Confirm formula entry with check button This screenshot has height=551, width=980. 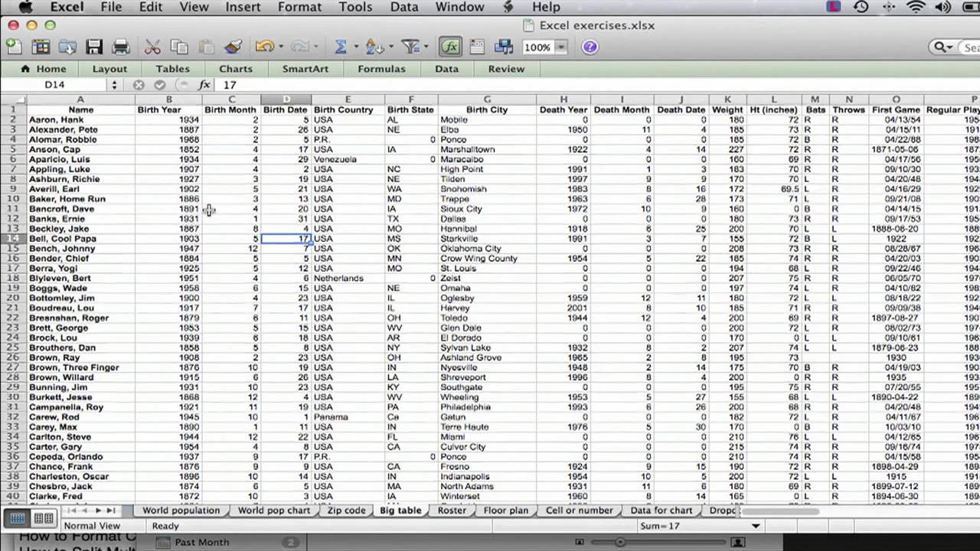(159, 85)
